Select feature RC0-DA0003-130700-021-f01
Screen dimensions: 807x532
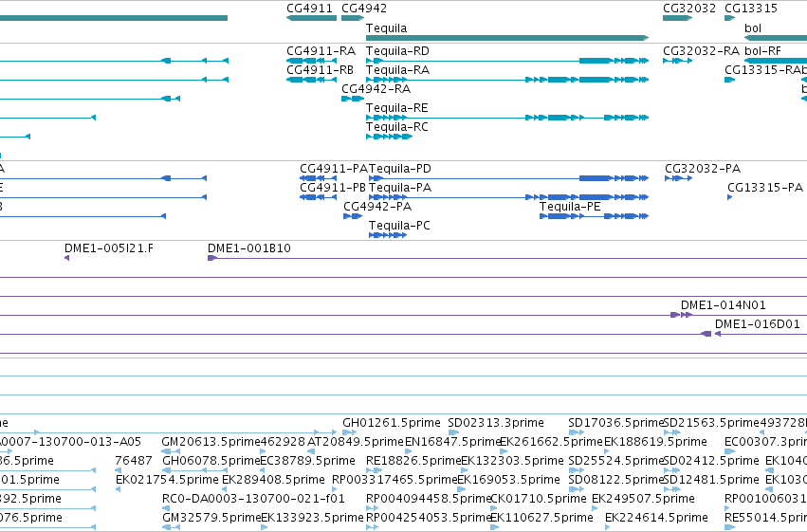pyautogui.click(x=253, y=499)
